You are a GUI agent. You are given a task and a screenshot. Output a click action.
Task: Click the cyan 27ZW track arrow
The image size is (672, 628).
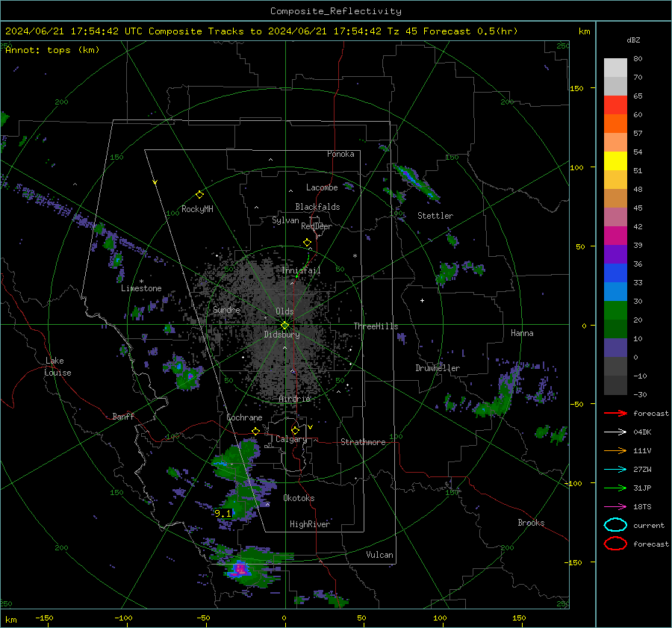(x=615, y=470)
